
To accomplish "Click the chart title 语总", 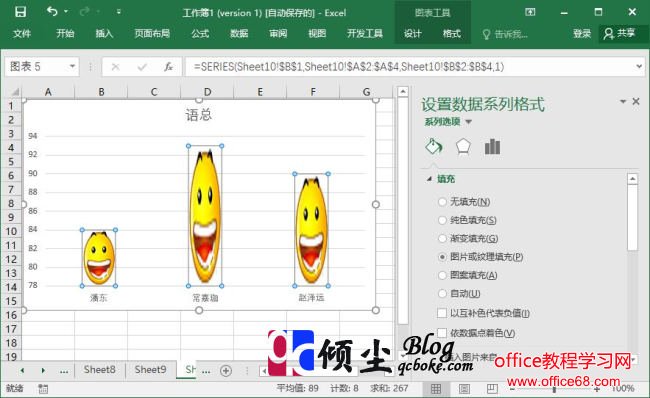I will coord(199,115).
